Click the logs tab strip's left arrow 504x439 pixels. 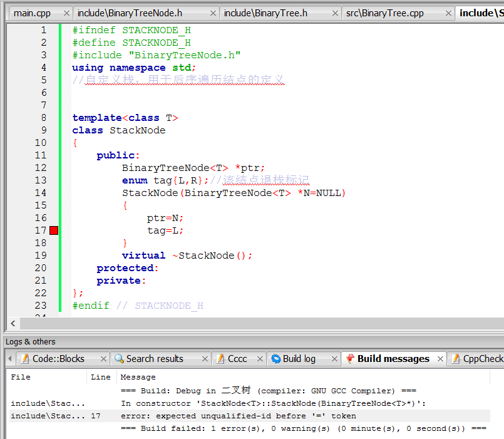click(x=10, y=359)
